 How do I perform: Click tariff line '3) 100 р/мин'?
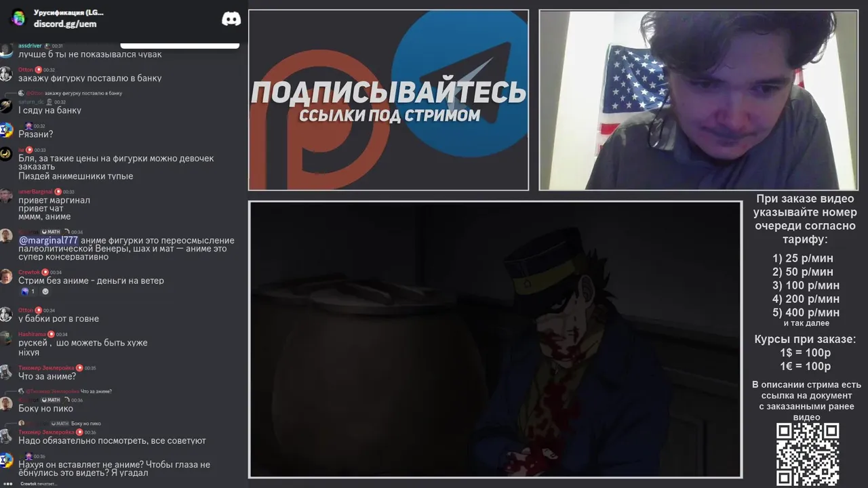(806, 285)
